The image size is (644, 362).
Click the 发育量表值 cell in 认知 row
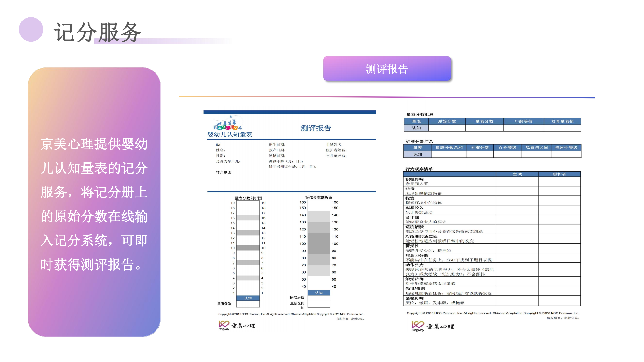click(562, 128)
